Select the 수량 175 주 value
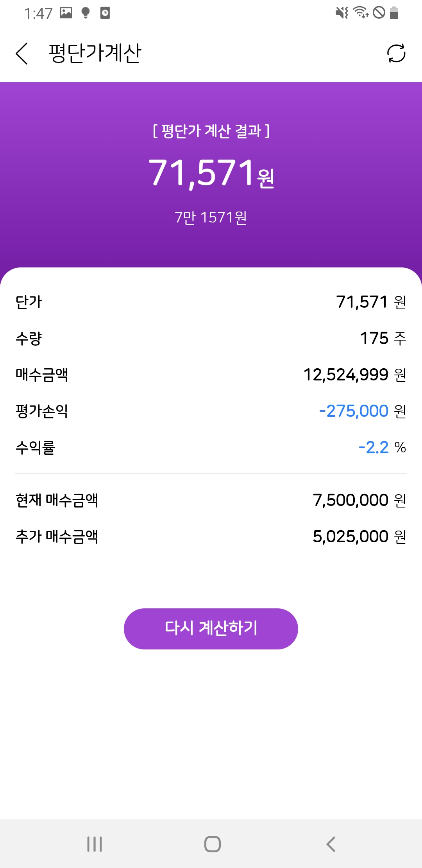This screenshot has height=868, width=422. [x=383, y=339]
